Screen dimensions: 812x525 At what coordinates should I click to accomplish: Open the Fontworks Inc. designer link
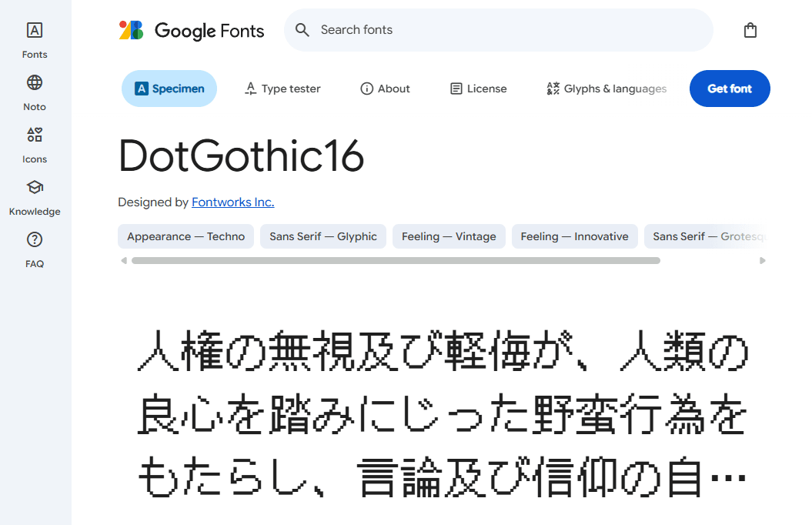(232, 202)
